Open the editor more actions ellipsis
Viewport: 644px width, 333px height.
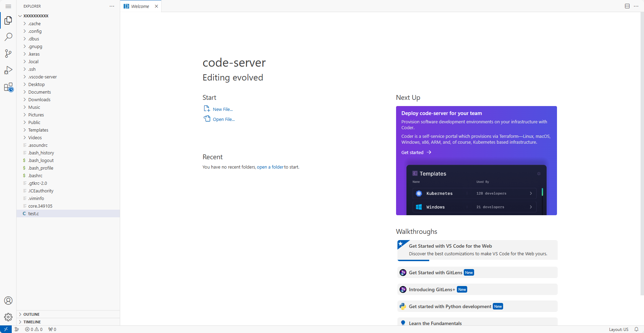click(636, 6)
